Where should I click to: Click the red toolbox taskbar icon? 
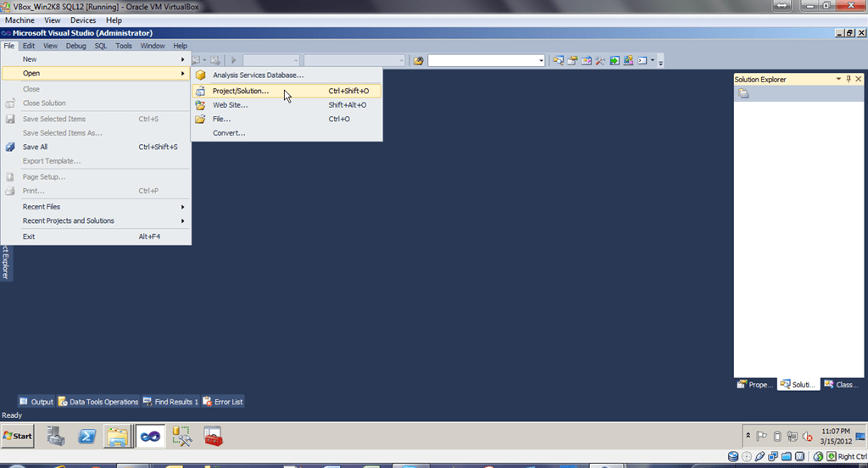[x=213, y=437]
